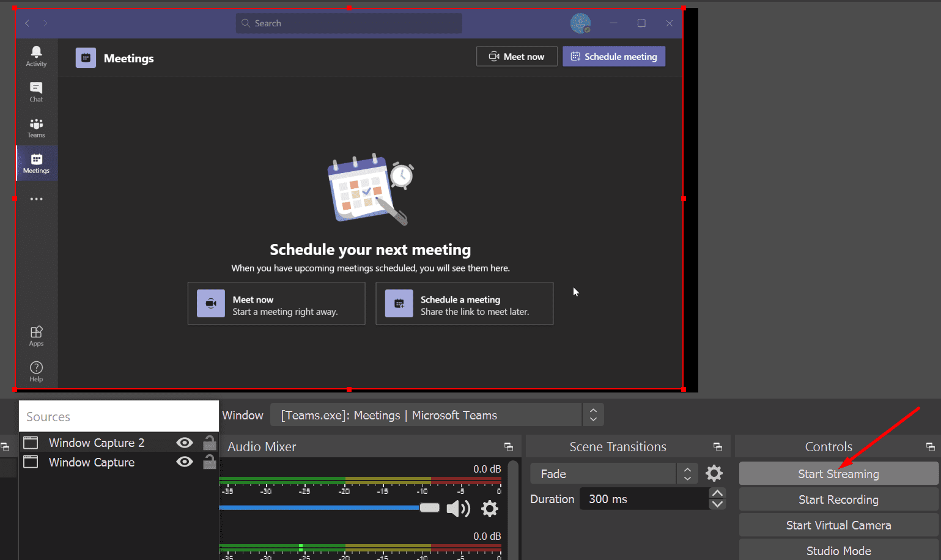Pop out the Audio Mixer dock
The image size is (941, 560).
pyautogui.click(x=508, y=447)
